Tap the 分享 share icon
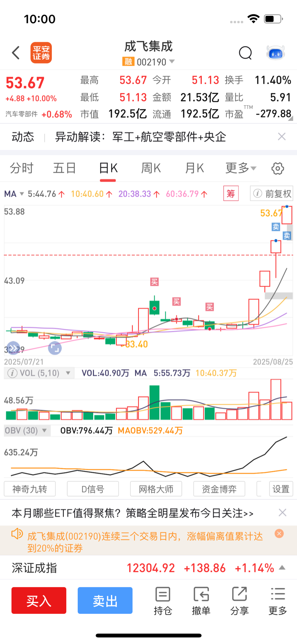The width and height of the screenshot is (297, 644). pyautogui.click(x=239, y=601)
